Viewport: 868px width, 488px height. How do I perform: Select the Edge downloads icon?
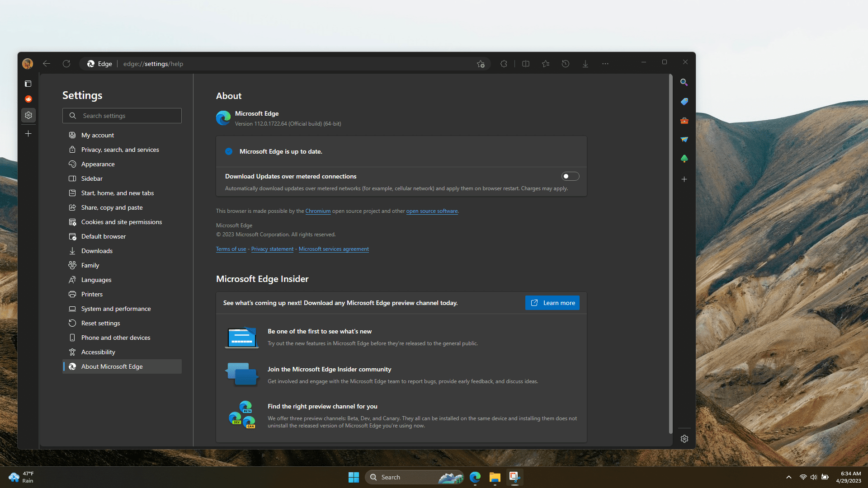(x=585, y=64)
